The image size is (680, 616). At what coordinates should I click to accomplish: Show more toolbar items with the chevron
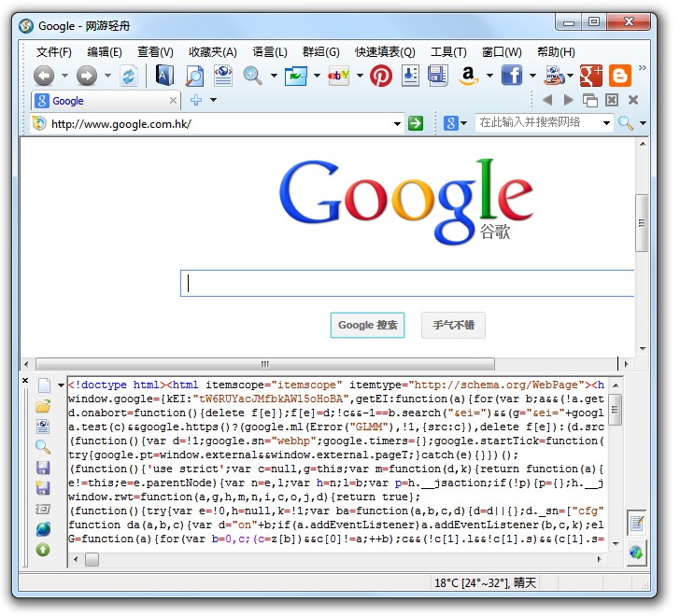[x=643, y=67]
